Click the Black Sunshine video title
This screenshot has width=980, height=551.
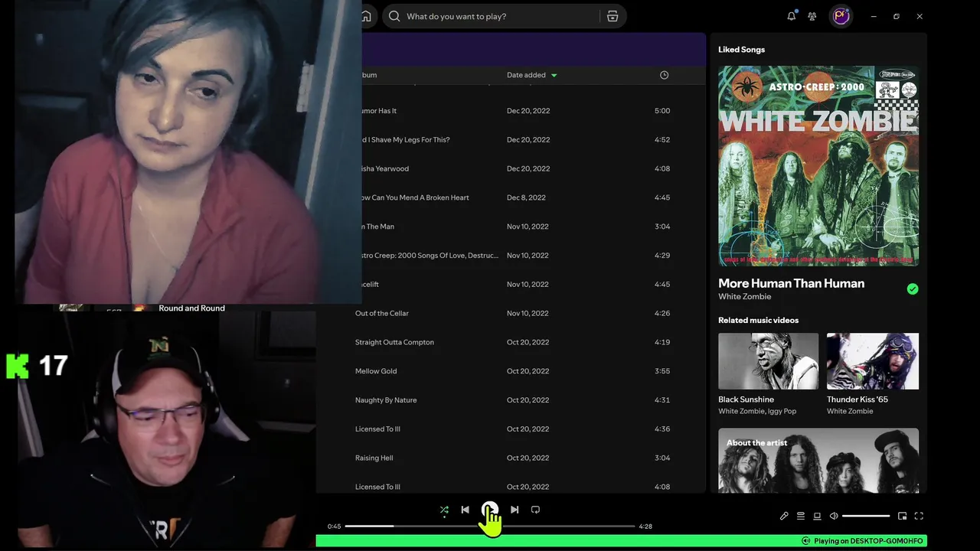point(746,399)
